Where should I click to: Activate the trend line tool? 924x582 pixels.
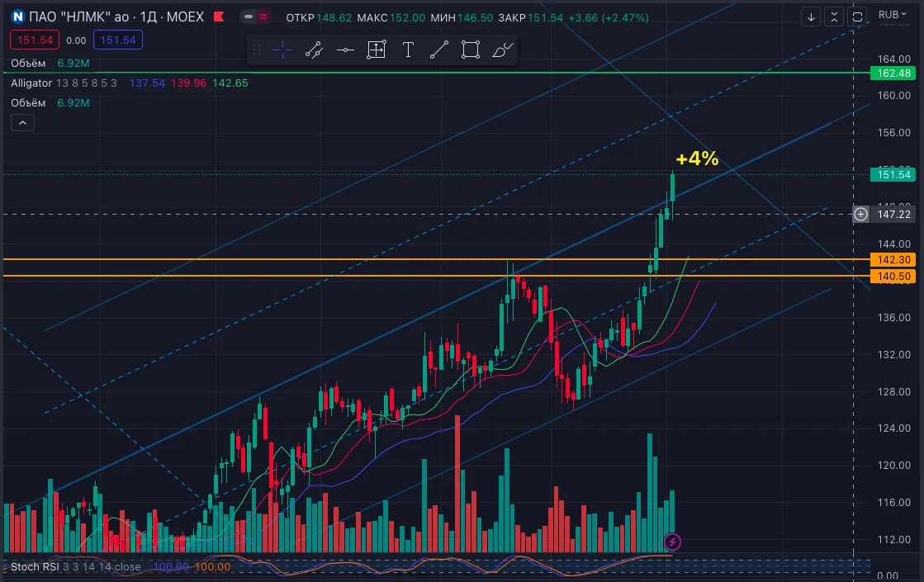pyautogui.click(x=439, y=50)
